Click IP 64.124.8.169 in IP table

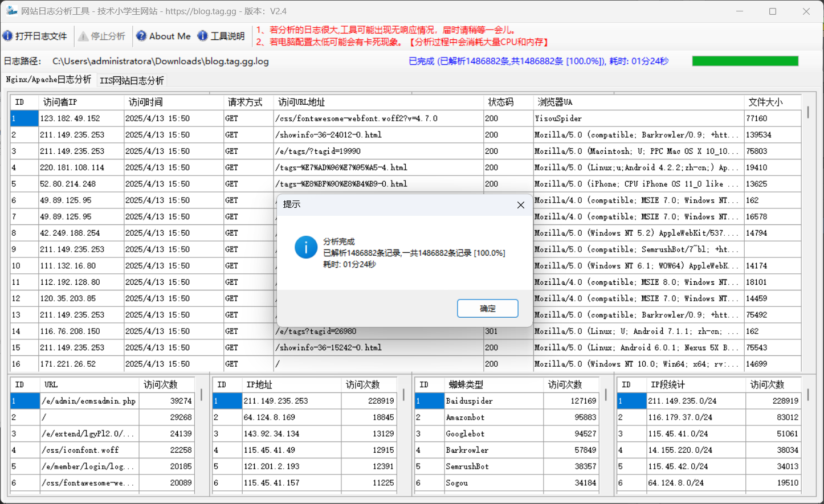(x=270, y=417)
